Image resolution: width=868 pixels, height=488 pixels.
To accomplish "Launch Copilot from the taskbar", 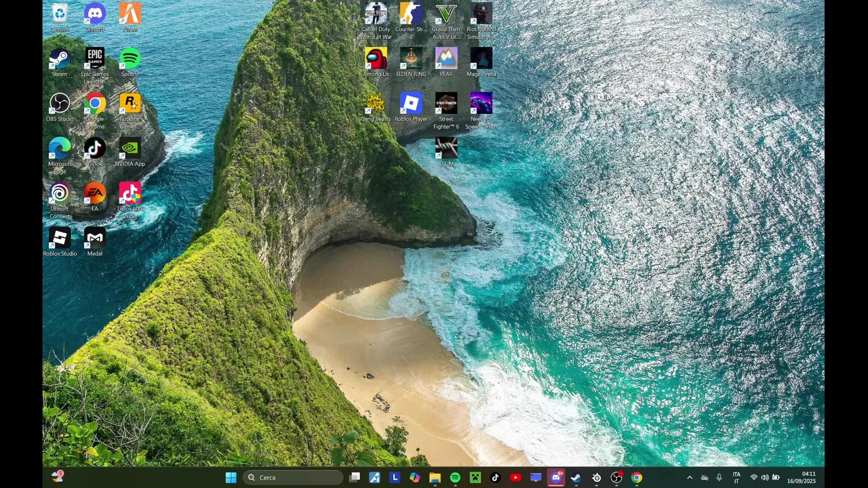I will click(x=415, y=478).
